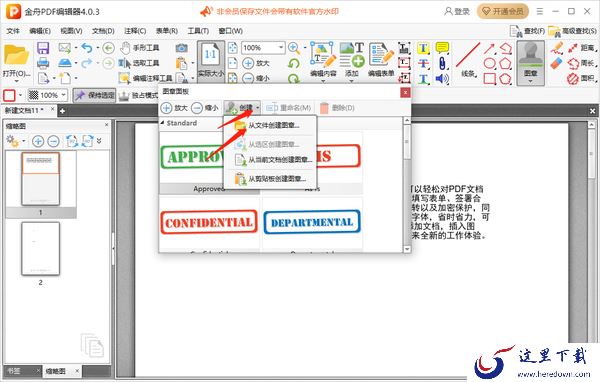Open the scanner icon in the toolbar
The height and width of the screenshot is (382, 600).
(x=65, y=62)
